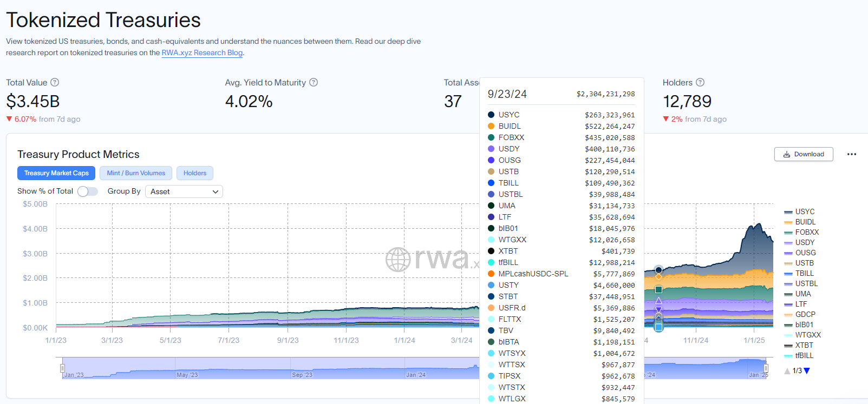
Task: Click the gray previous legend page arrow
Action: click(x=787, y=371)
